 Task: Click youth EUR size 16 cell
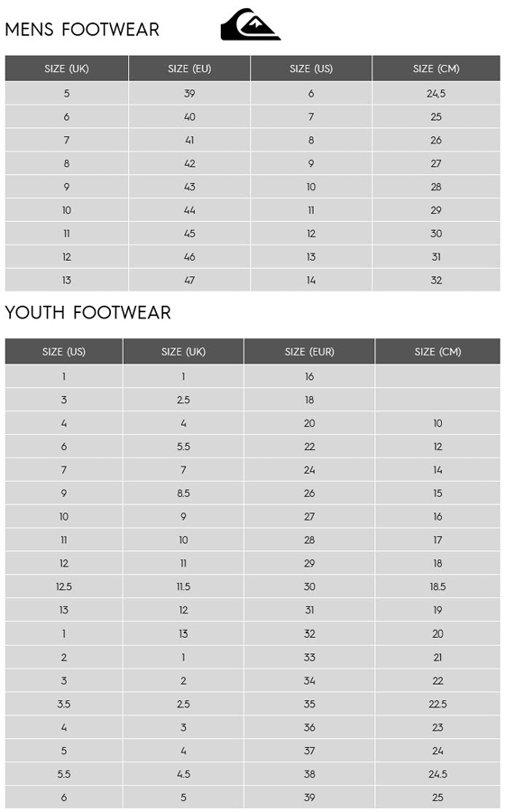[x=309, y=376]
